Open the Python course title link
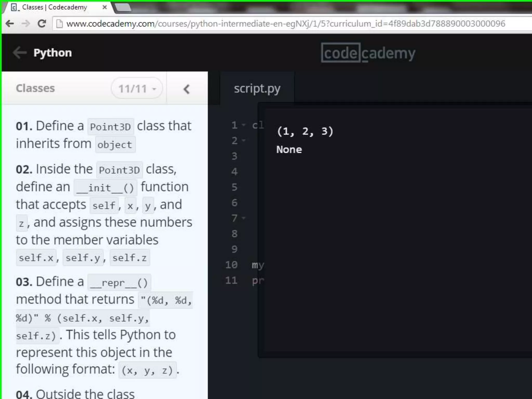The height and width of the screenshot is (399, 532). (x=52, y=53)
